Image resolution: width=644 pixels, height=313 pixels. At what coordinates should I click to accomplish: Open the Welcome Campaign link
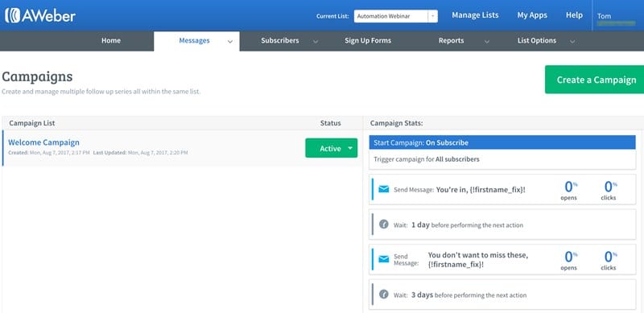[x=44, y=142]
